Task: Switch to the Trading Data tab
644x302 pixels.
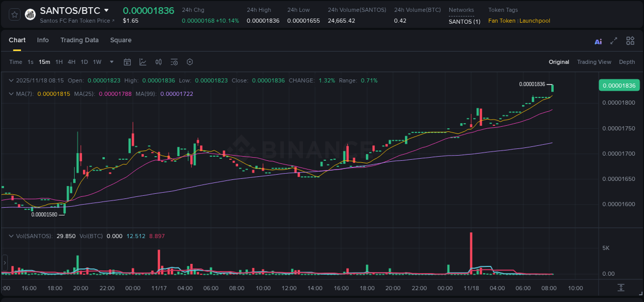Action: pyautogui.click(x=79, y=40)
